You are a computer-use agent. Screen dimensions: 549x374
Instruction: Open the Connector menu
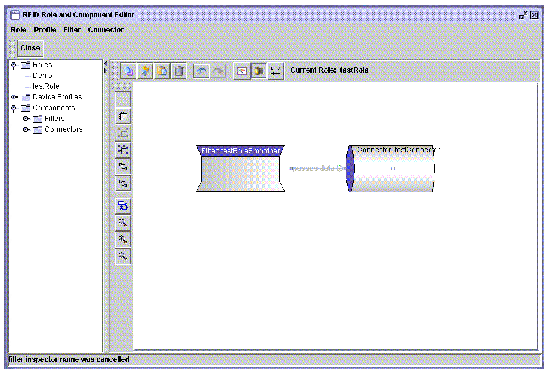(x=106, y=30)
